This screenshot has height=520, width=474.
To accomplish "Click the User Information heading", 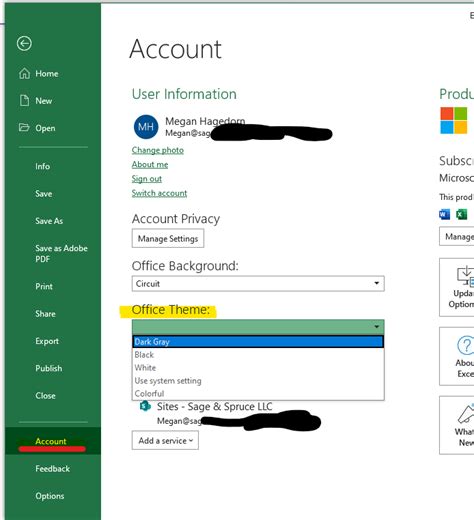I will (x=184, y=94).
